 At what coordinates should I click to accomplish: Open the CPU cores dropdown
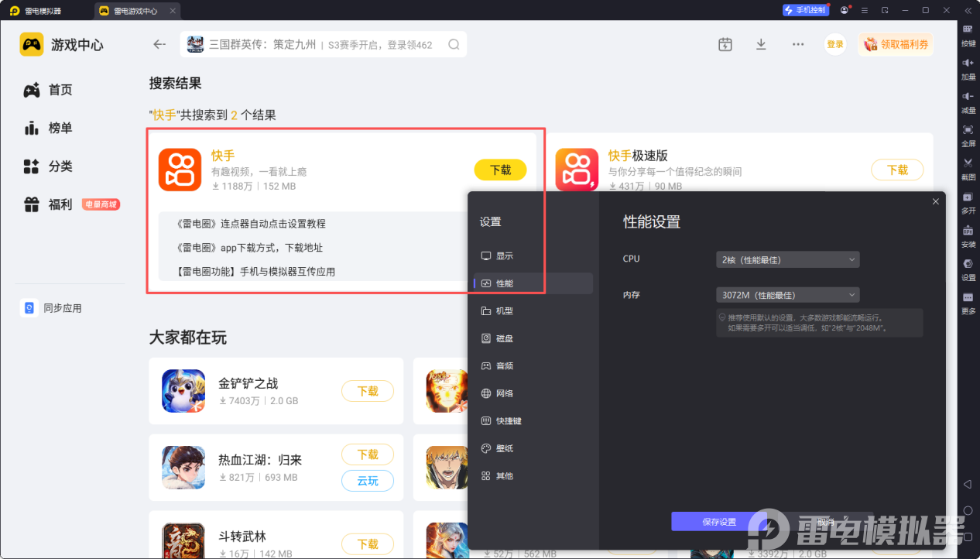[x=787, y=259]
